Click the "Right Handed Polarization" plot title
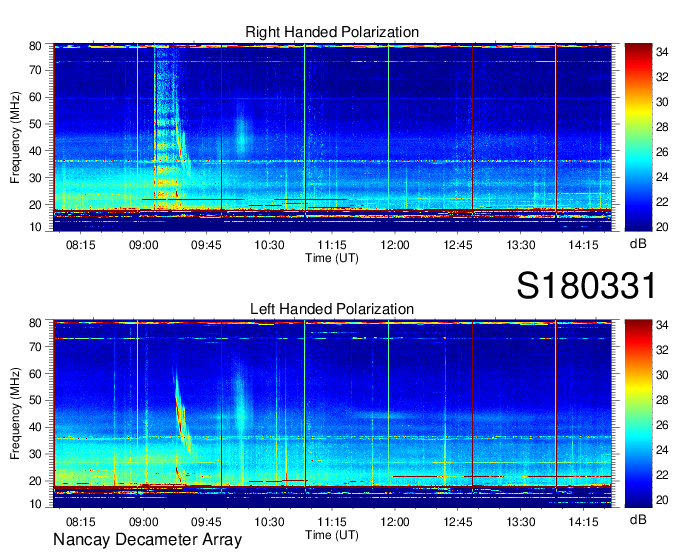680x552 pixels. point(332,32)
